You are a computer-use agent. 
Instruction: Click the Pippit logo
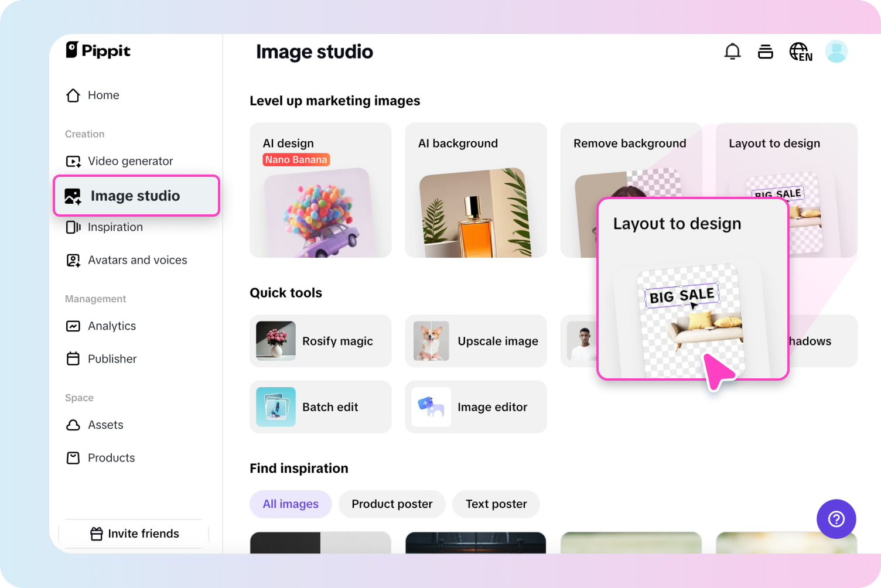(98, 50)
